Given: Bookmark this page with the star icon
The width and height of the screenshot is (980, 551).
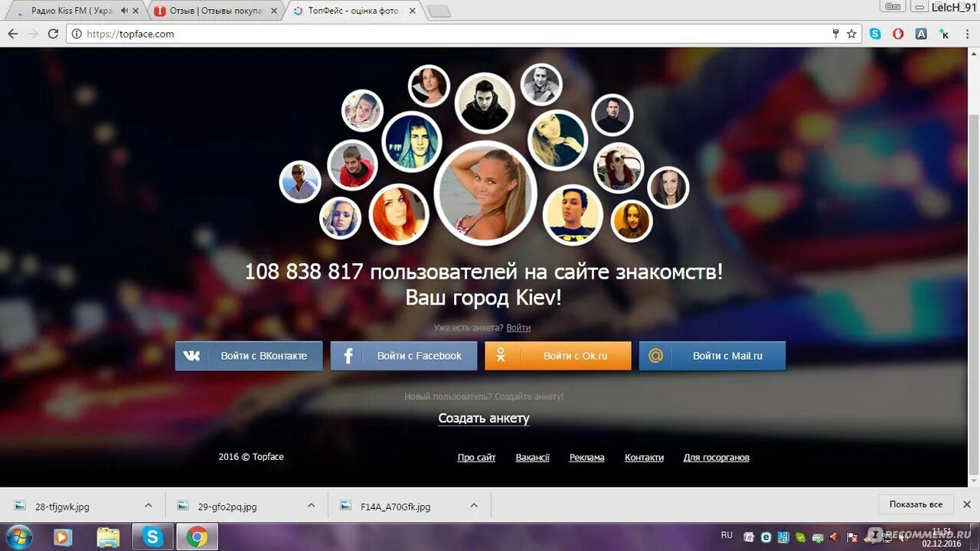Looking at the screenshot, I should tap(851, 34).
